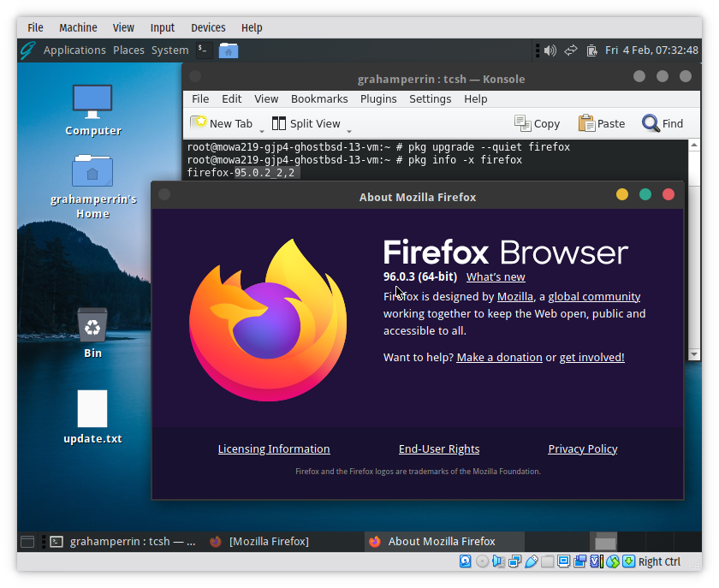Open the VirtualBox Devices menu
The width and height of the screenshot is (719, 588).
pos(208,27)
